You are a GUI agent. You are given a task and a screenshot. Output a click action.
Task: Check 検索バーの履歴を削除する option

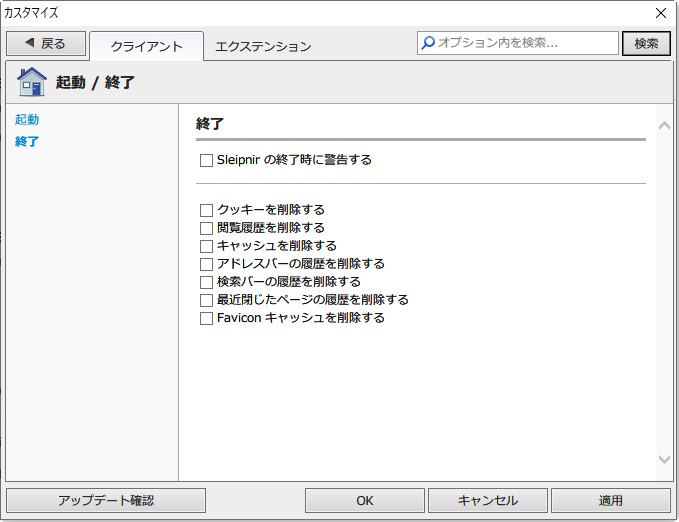(x=206, y=282)
